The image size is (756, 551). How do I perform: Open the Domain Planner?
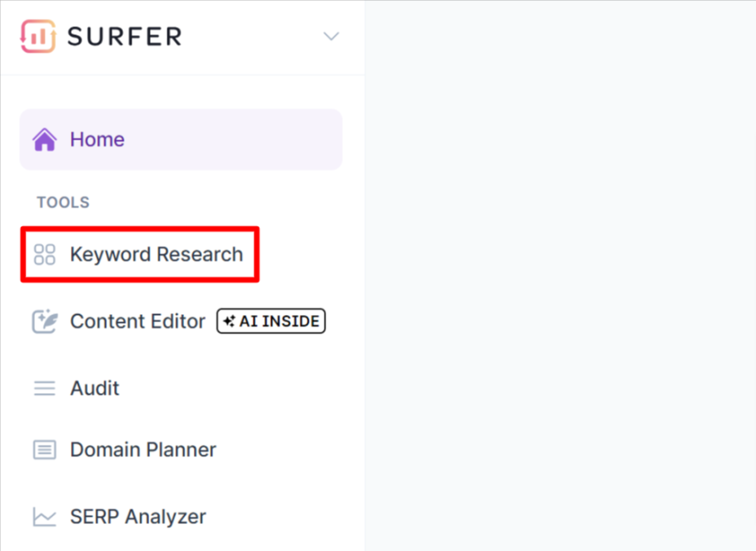tap(142, 449)
